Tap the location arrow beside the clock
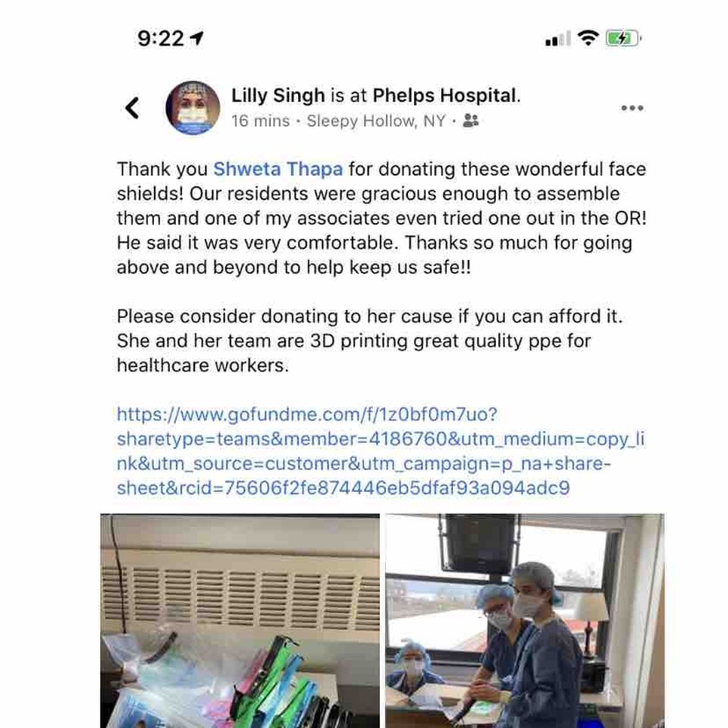Screen dimensions: 728x728 (x=197, y=38)
